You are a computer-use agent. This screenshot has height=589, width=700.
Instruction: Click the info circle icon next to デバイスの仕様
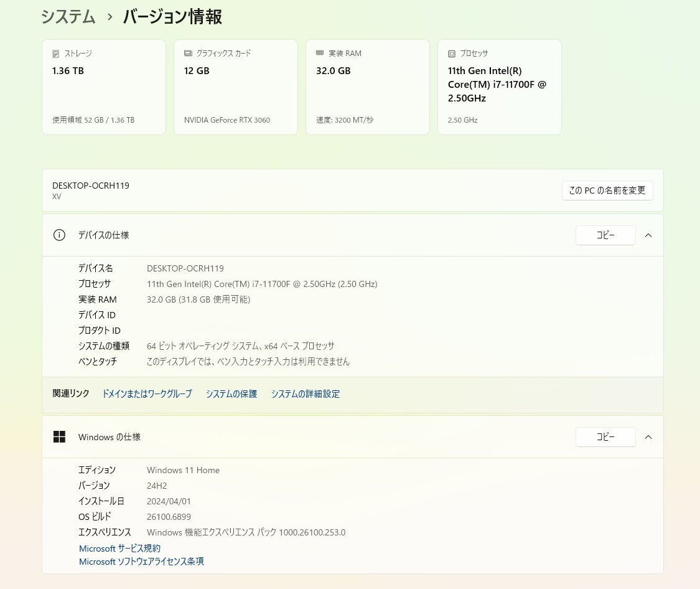(59, 235)
